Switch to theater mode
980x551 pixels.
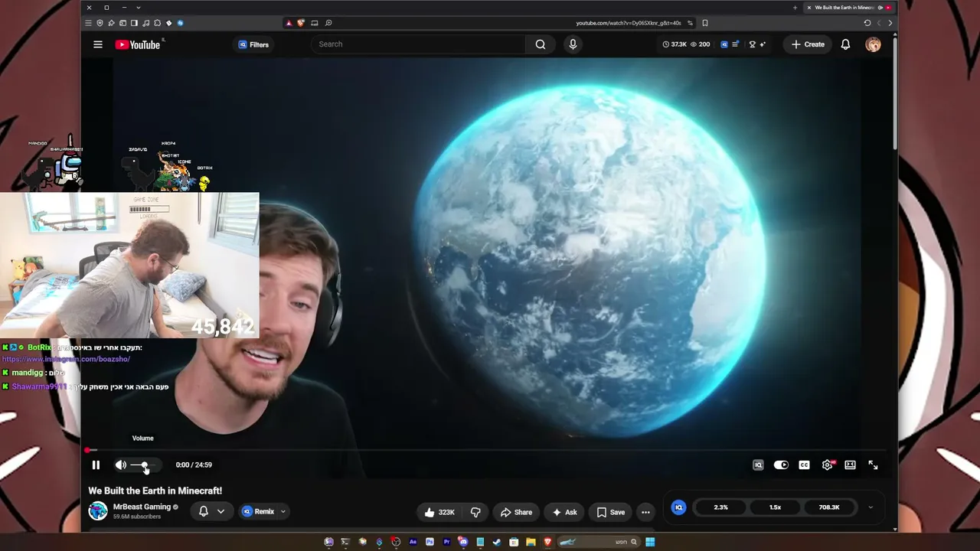(x=850, y=465)
